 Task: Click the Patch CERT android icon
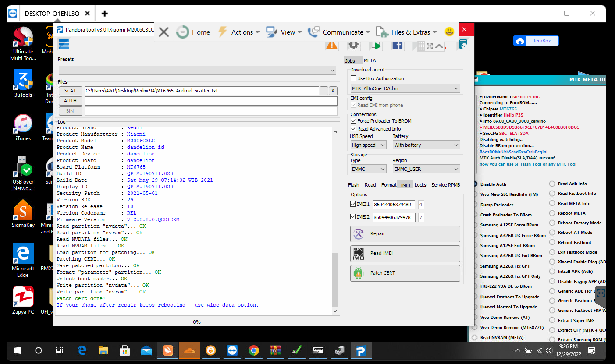coord(359,273)
